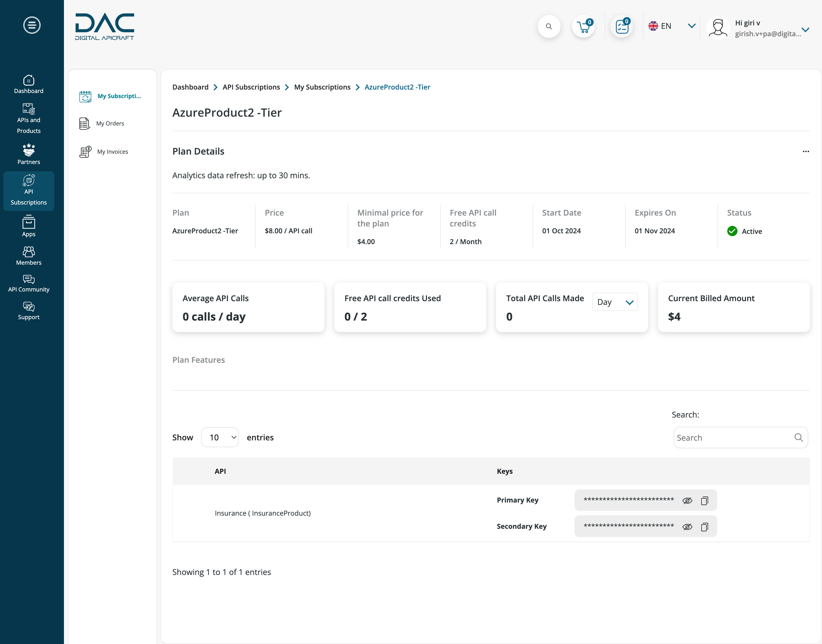Click My Subscriptions breadcrumb link
The width and height of the screenshot is (822, 644).
click(322, 87)
